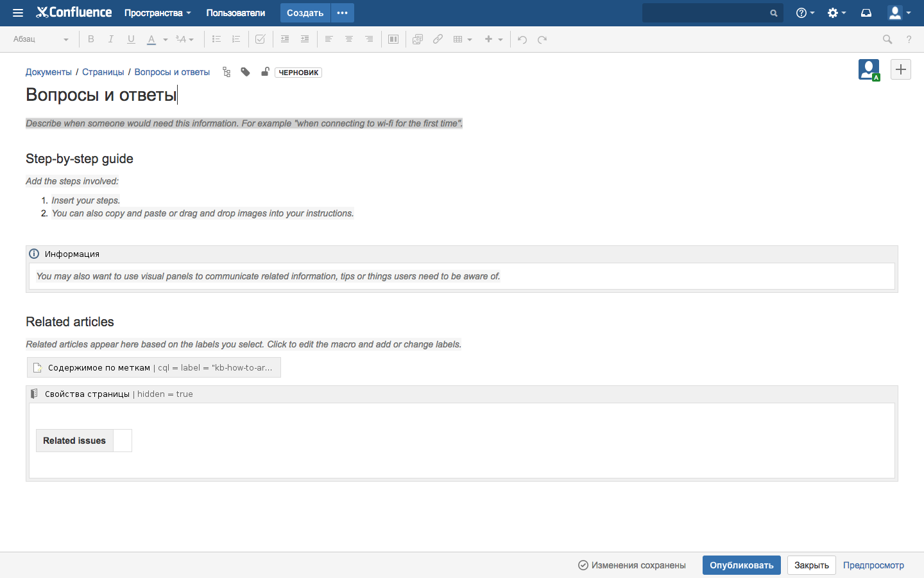Undo the last change
The image size is (924, 578).
coord(522,39)
